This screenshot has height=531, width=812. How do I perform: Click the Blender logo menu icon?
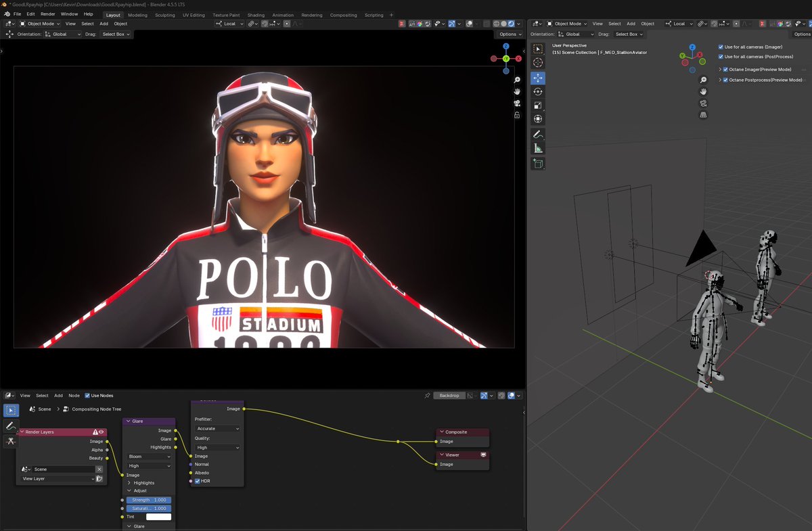[7, 14]
